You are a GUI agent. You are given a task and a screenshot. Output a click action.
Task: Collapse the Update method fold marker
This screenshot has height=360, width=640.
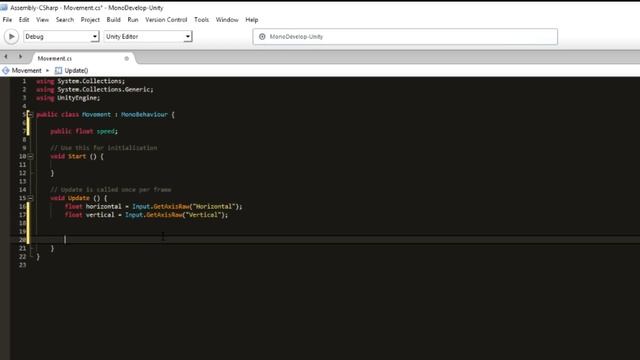coord(30,198)
